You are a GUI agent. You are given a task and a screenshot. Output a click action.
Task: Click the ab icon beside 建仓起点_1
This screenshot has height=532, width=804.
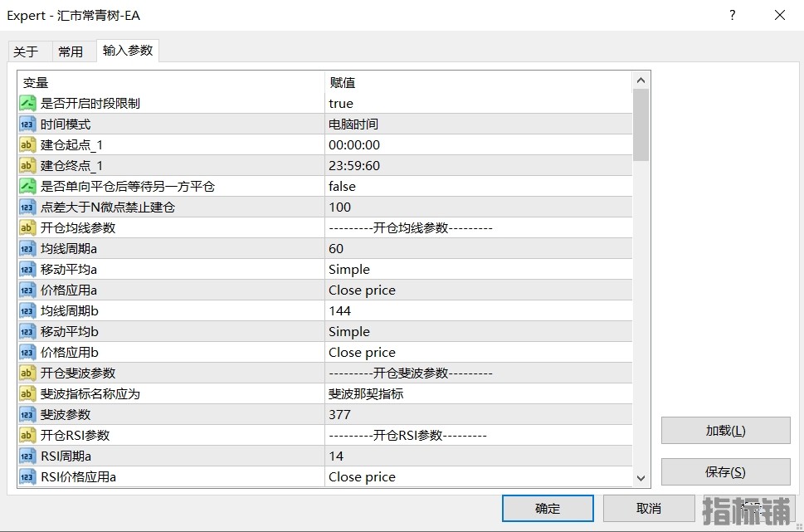click(27, 144)
